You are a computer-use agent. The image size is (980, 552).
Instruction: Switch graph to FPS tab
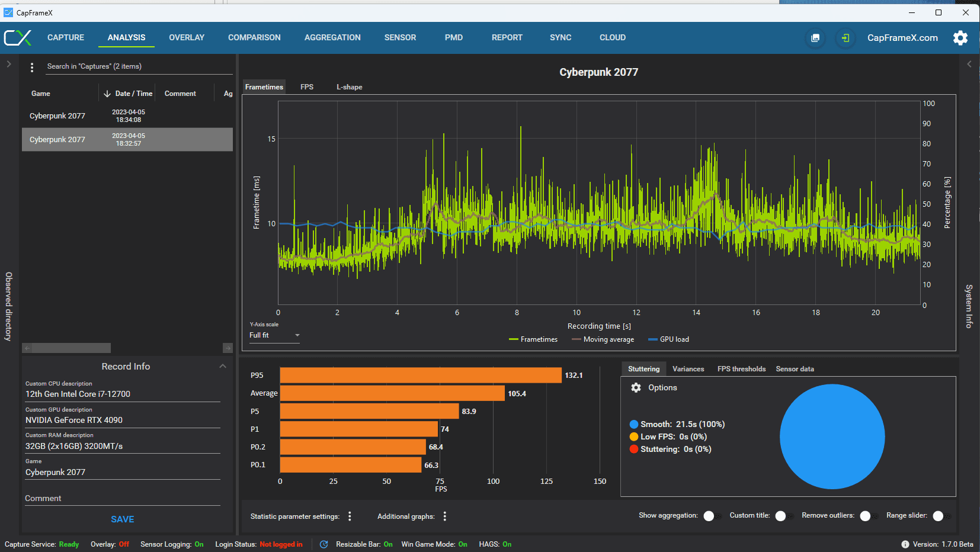(307, 87)
